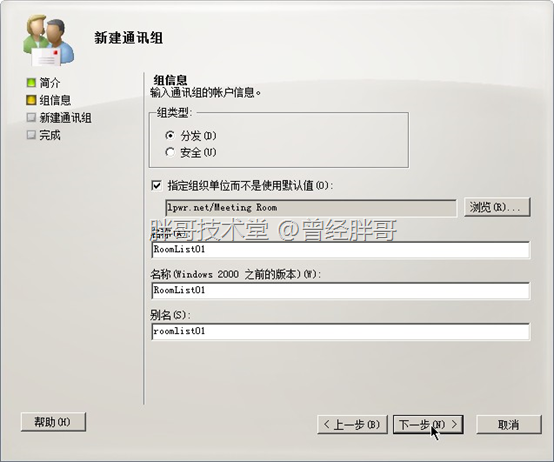Image resolution: width=554 pixels, height=462 pixels.
Task: Click the organizational unit path field
Action: pyautogui.click(x=311, y=208)
